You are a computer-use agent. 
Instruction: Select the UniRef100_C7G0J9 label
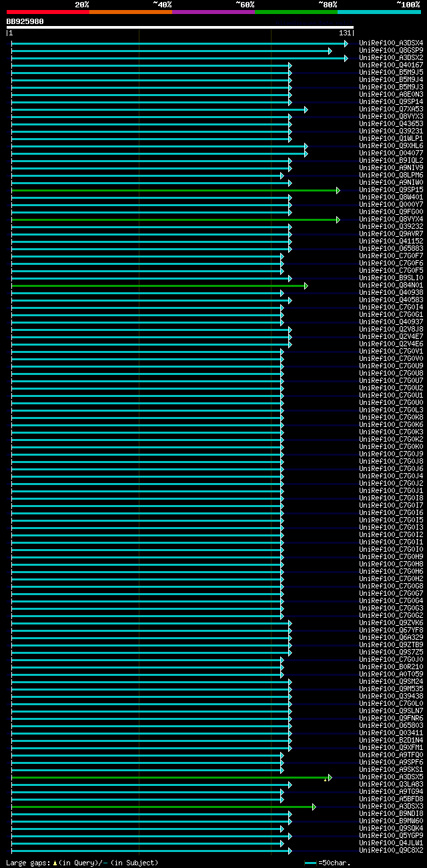(x=391, y=454)
